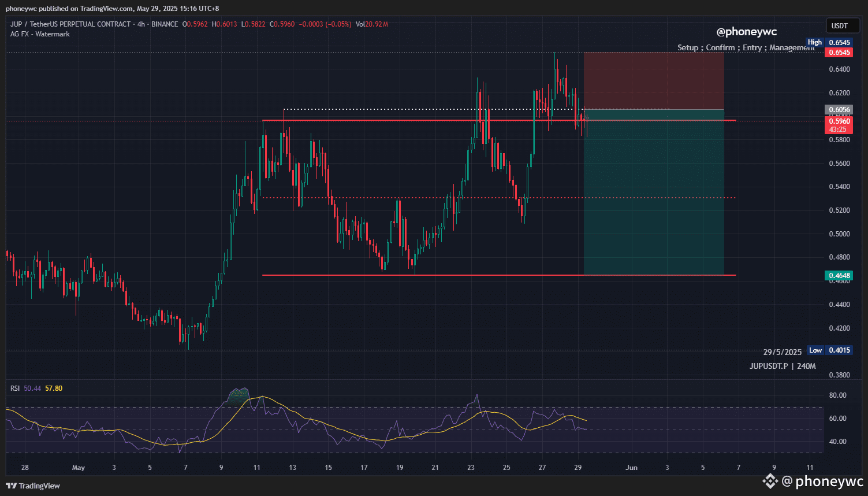The width and height of the screenshot is (868, 496).
Task: Click the red 0.6545 stop price label
Action: pyautogui.click(x=839, y=53)
